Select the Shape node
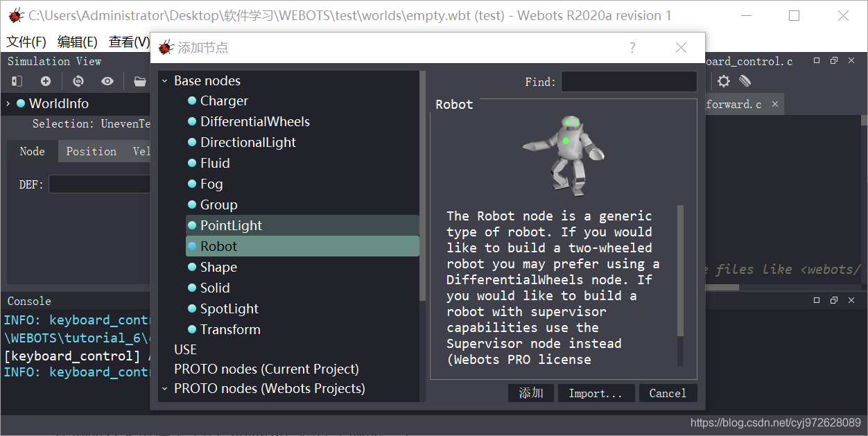Viewport: 868px width, 436px height. click(218, 268)
